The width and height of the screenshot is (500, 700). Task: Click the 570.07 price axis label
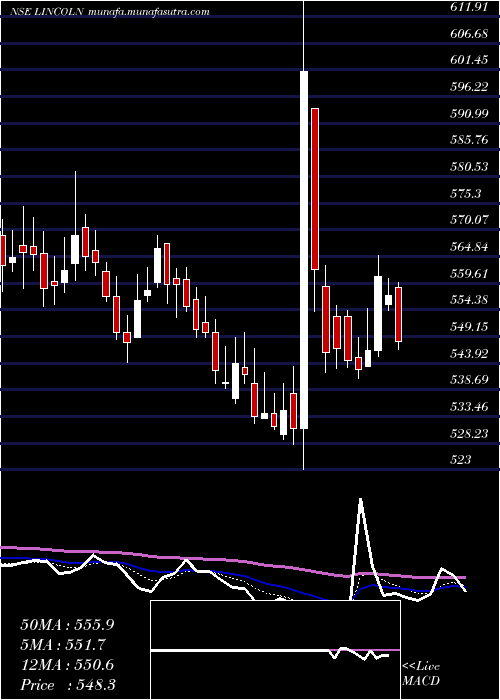pos(469,220)
